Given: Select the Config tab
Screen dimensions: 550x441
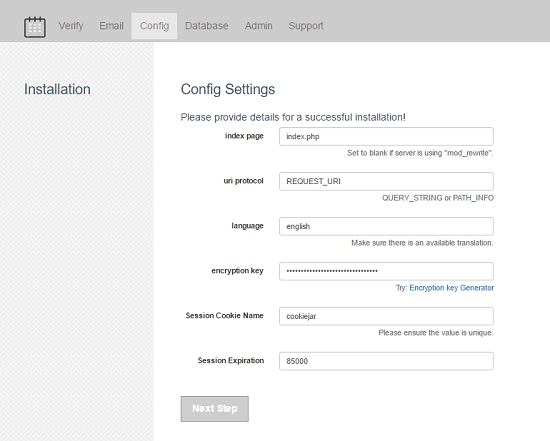Looking at the screenshot, I should [x=154, y=26].
